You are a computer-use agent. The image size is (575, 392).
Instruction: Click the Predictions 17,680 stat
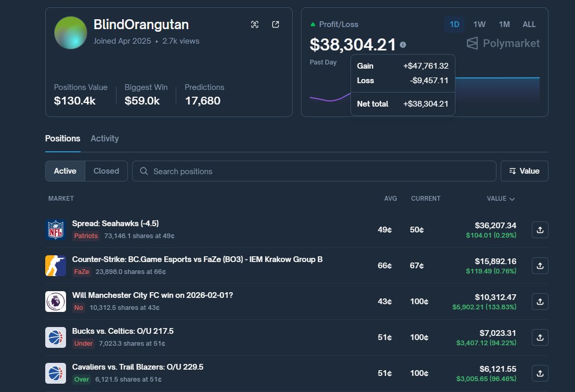point(204,95)
